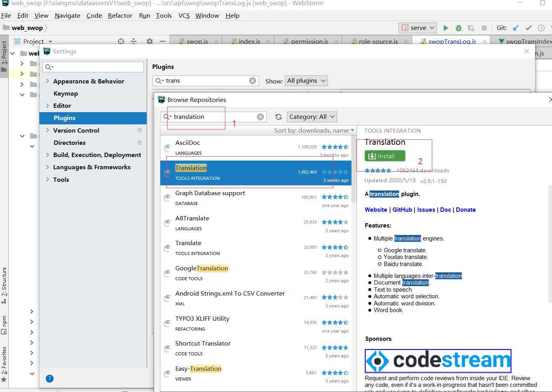Expand Languages & Frameworks settings

[47, 167]
